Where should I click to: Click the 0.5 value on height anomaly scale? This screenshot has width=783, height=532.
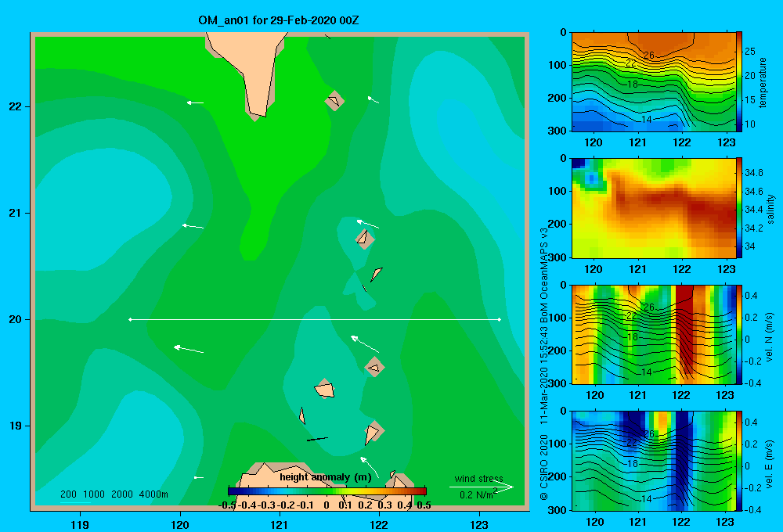tap(424, 505)
